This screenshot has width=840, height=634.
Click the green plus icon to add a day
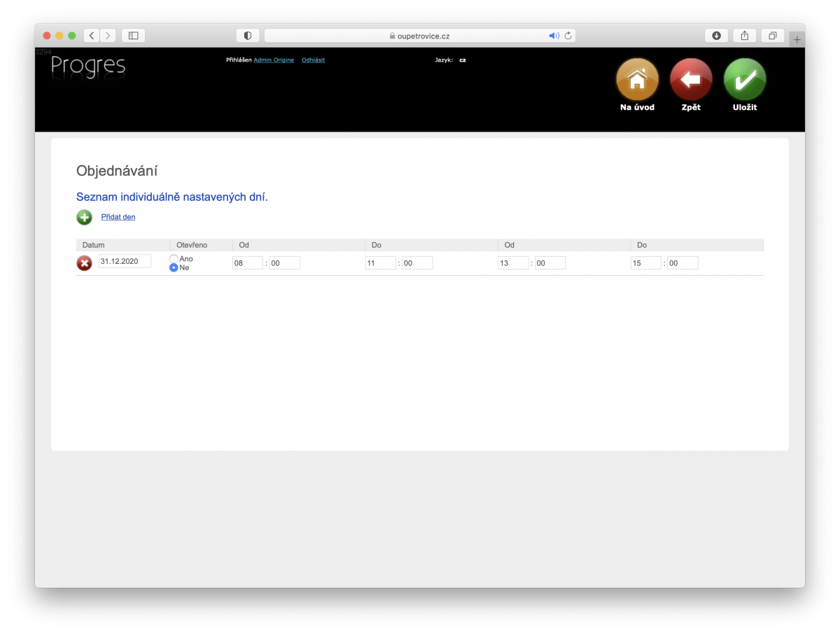pos(84,217)
